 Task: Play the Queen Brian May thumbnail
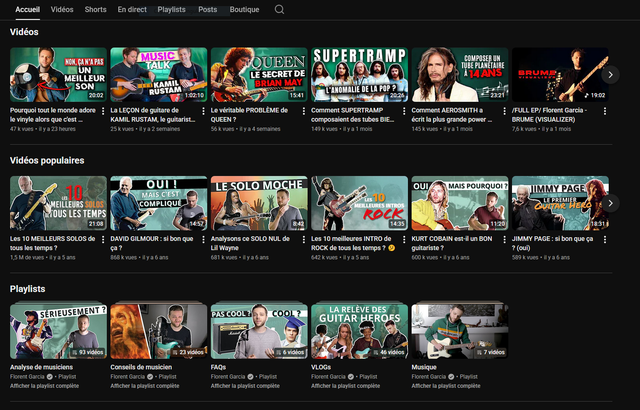(x=259, y=75)
